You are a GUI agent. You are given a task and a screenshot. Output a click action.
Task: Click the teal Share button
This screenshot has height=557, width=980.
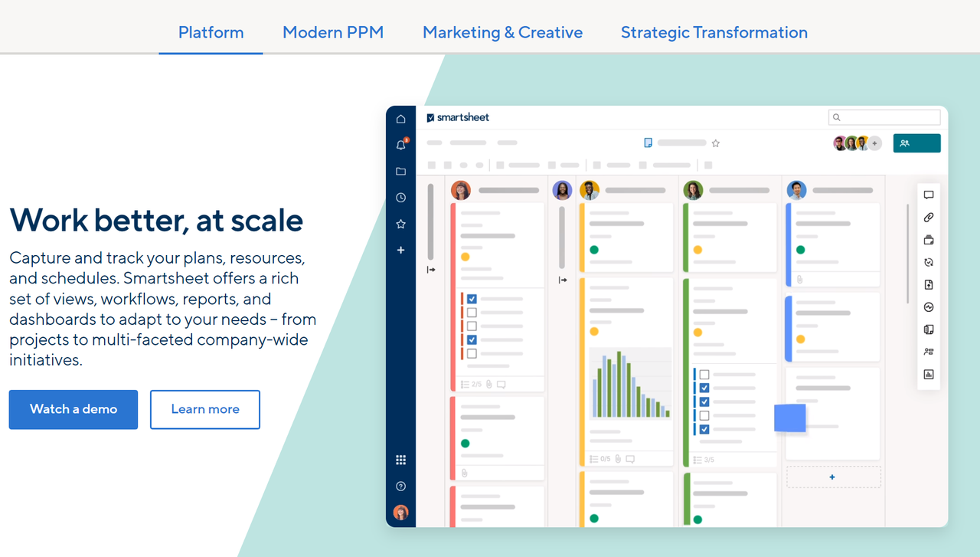tap(916, 143)
